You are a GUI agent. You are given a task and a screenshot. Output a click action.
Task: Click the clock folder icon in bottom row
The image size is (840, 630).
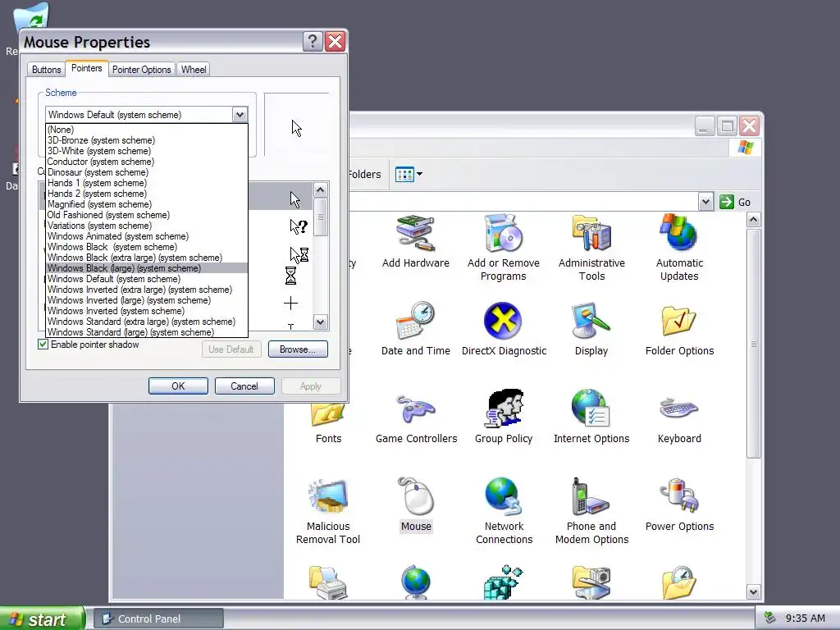point(679,582)
